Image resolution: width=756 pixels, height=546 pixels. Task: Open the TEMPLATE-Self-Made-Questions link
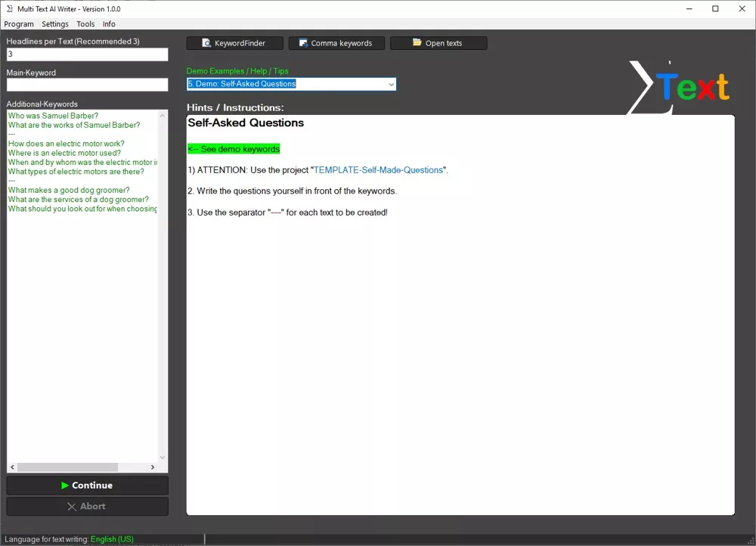point(378,170)
